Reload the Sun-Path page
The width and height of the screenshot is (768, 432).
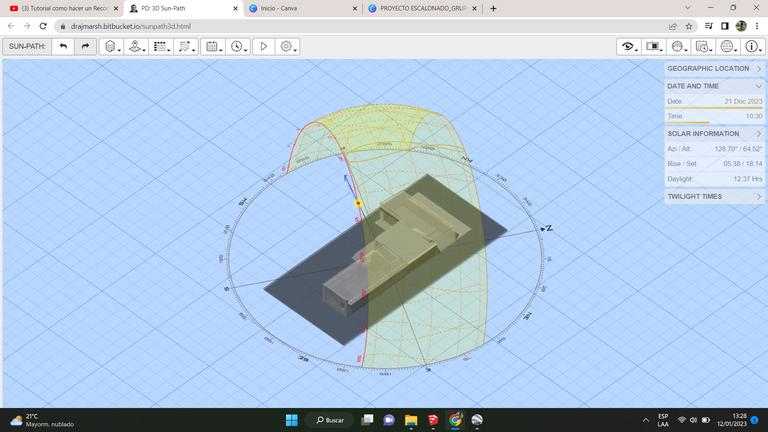pos(43,26)
